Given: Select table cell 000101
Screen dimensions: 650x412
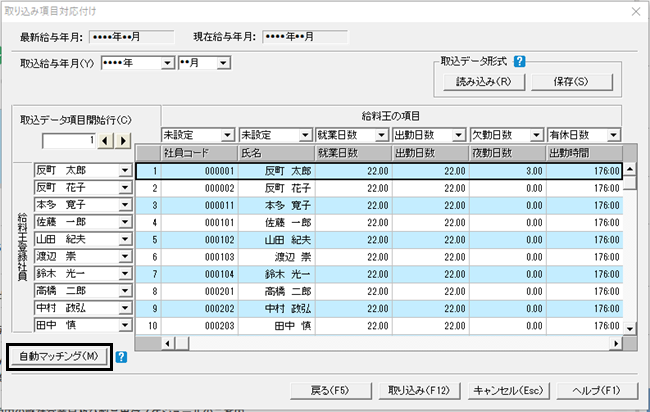Looking at the screenshot, I should point(199,223).
